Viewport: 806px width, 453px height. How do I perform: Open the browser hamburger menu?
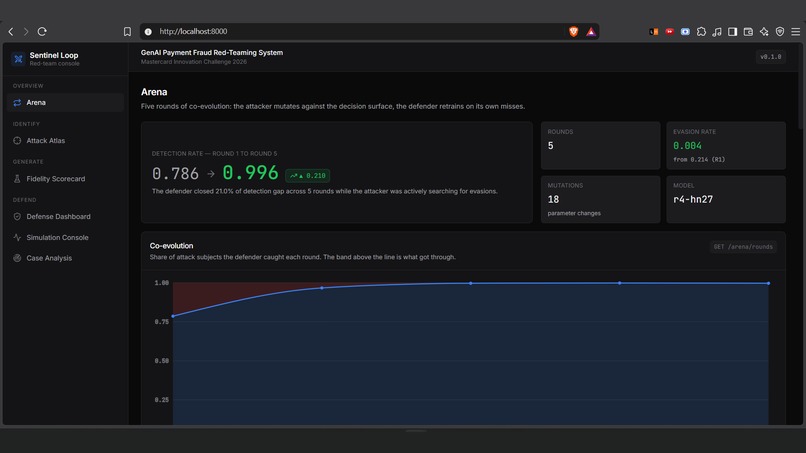[x=796, y=32]
